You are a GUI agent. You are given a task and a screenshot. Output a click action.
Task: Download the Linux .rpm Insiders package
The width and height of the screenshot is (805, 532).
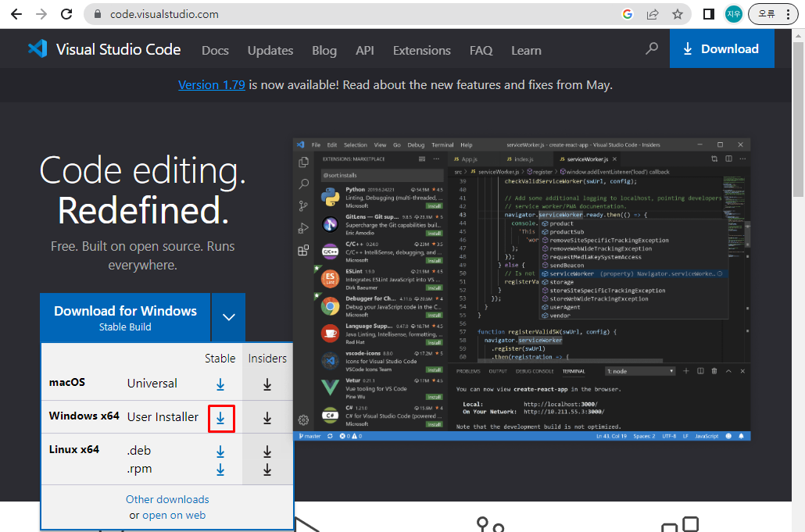[x=267, y=470]
